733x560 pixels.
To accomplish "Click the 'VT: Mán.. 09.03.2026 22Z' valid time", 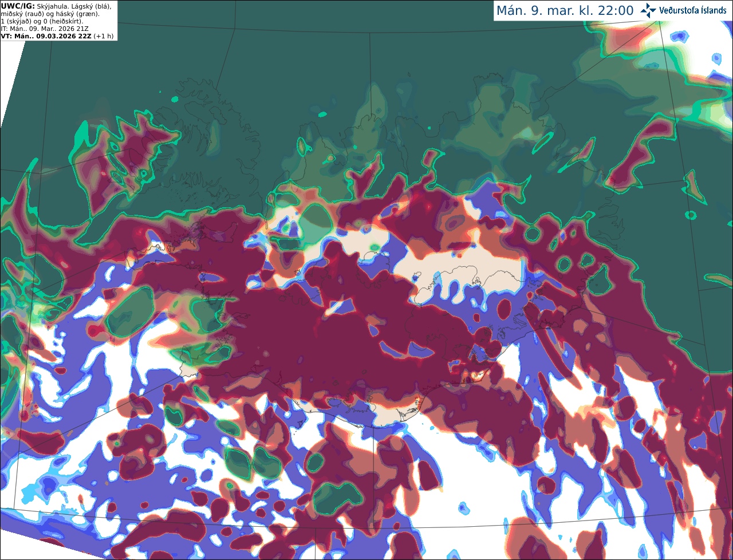I will 46,36.
